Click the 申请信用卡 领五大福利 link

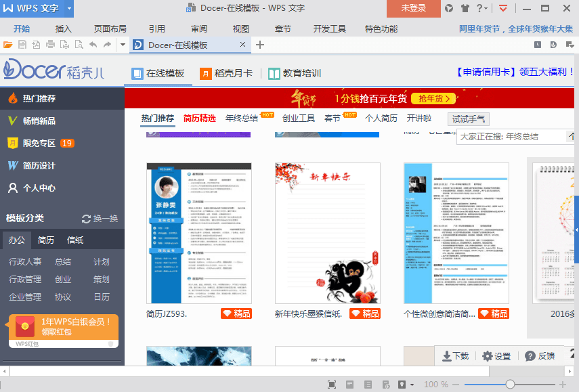(515, 72)
